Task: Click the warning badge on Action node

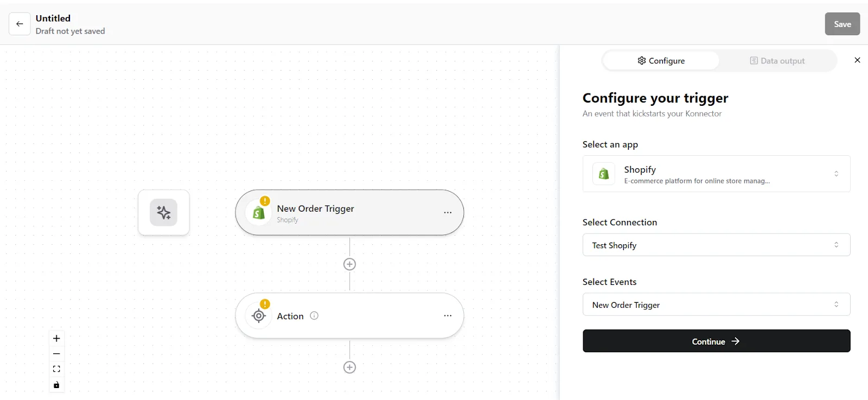Action: 265,304
